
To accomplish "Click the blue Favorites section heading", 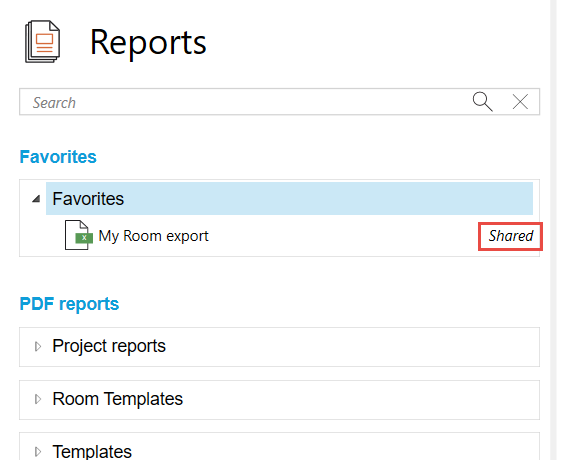I will click(58, 157).
